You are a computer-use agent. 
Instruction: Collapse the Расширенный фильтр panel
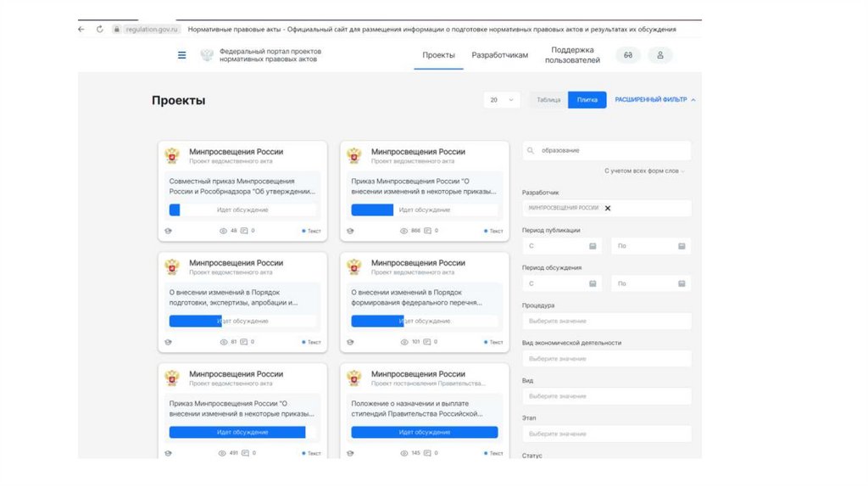pos(655,100)
